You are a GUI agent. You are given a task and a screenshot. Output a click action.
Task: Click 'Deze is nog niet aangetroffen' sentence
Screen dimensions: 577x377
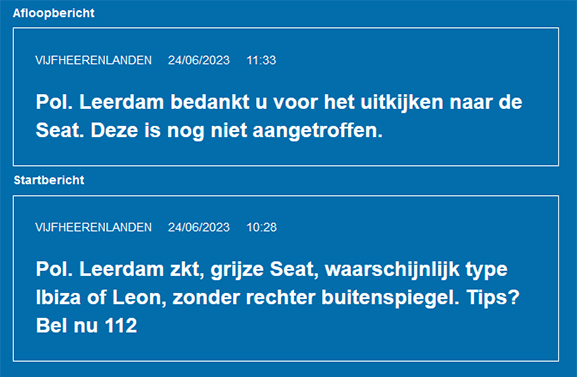pyautogui.click(x=237, y=130)
